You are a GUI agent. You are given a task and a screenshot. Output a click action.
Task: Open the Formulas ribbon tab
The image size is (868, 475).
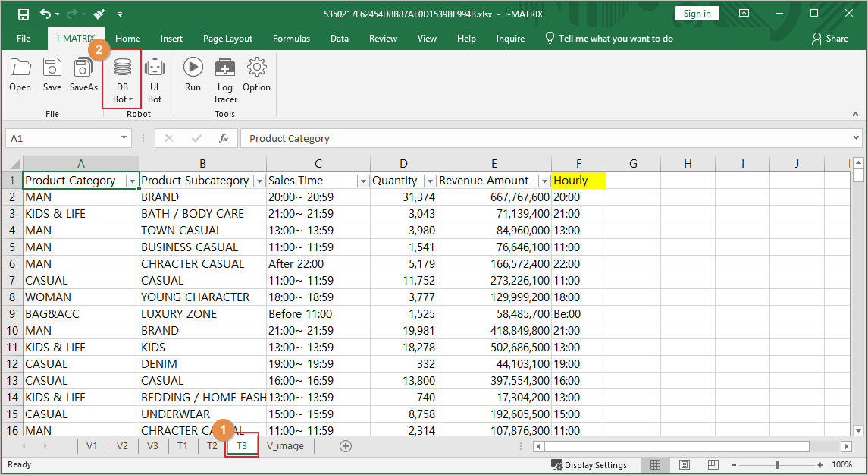(291, 39)
